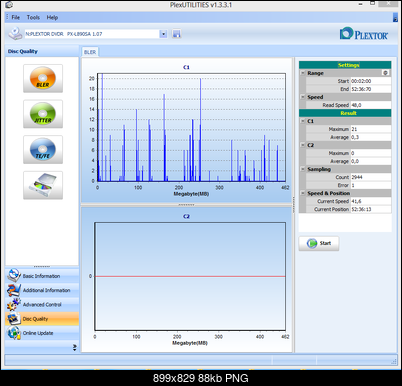This screenshot has width=402, height=386.
Task: Click the Disc Quality panel header
Action: 42,51
